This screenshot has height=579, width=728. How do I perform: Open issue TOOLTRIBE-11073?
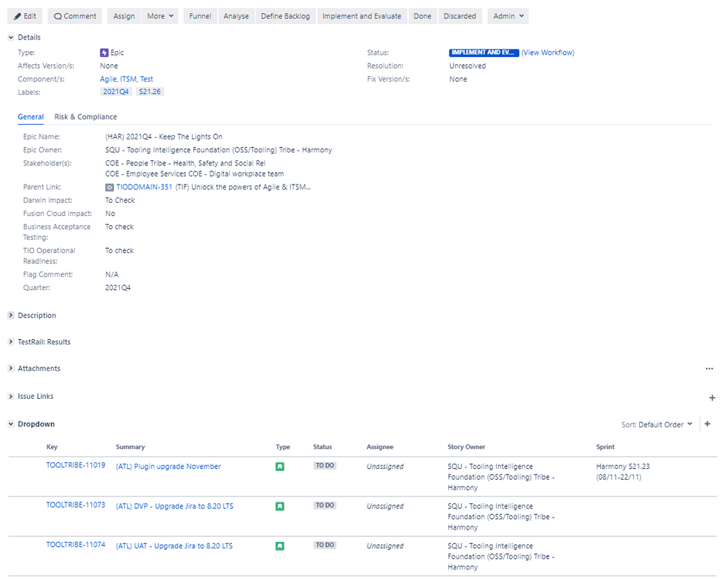tap(76, 505)
